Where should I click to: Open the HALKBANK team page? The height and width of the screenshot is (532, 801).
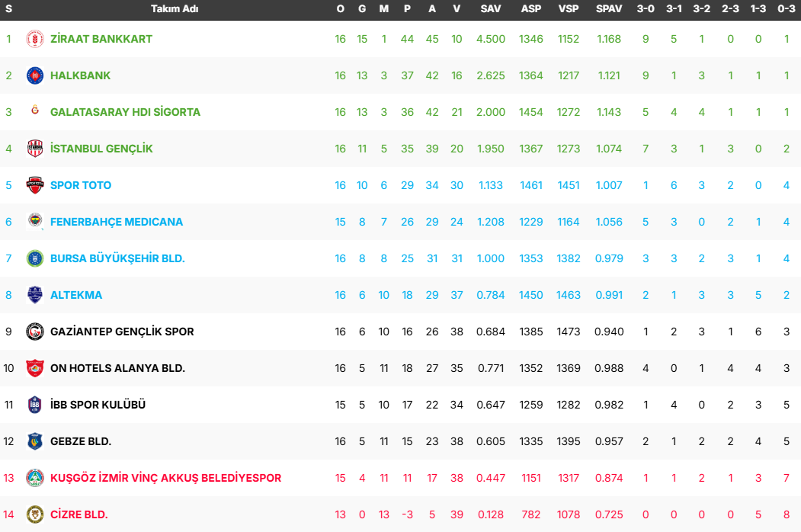80,75
